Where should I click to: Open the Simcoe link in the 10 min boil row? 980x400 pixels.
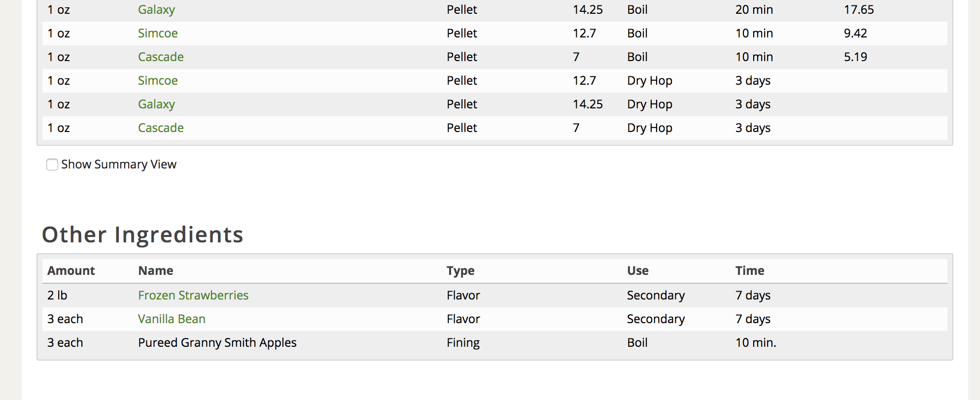[x=158, y=33]
